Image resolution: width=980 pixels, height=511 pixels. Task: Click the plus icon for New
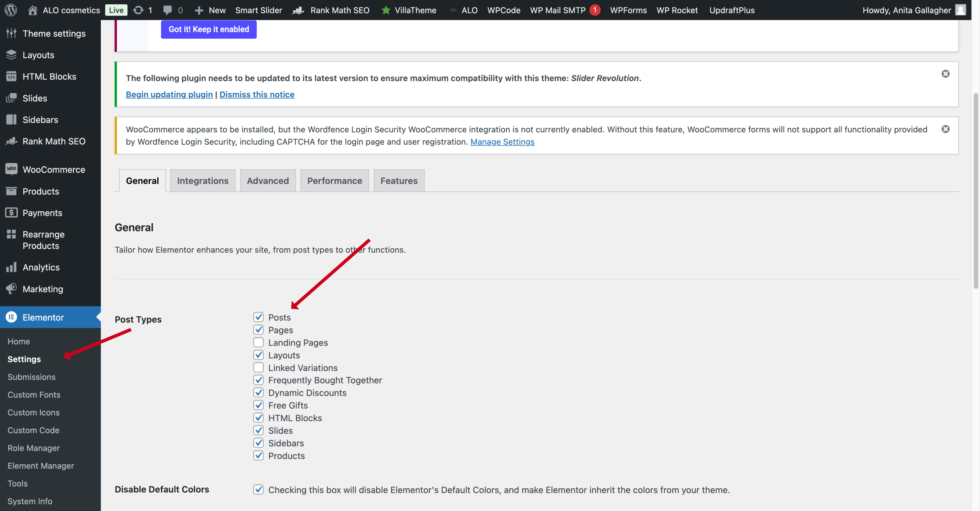pyautogui.click(x=199, y=10)
